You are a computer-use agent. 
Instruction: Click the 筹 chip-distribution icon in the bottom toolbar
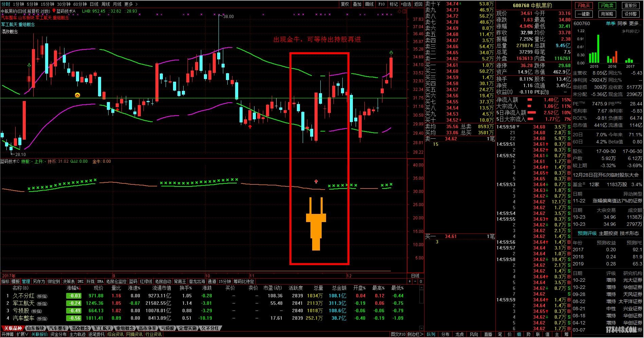point(566,334)
